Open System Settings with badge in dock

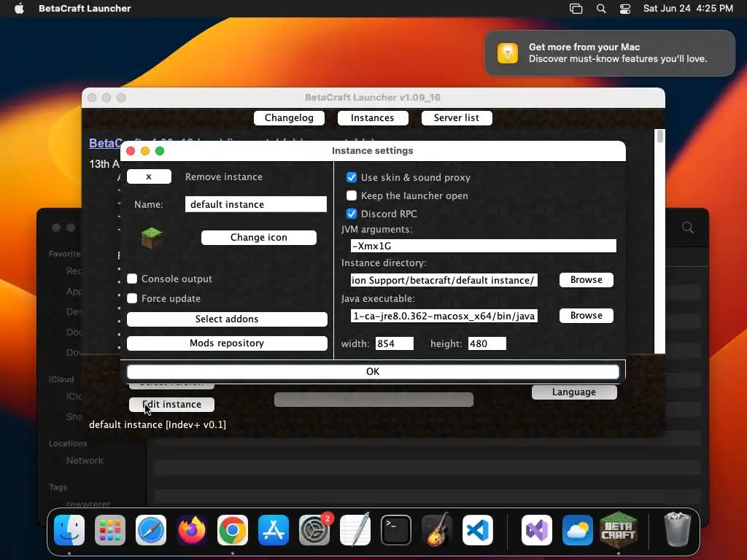[x=314, y=529]
